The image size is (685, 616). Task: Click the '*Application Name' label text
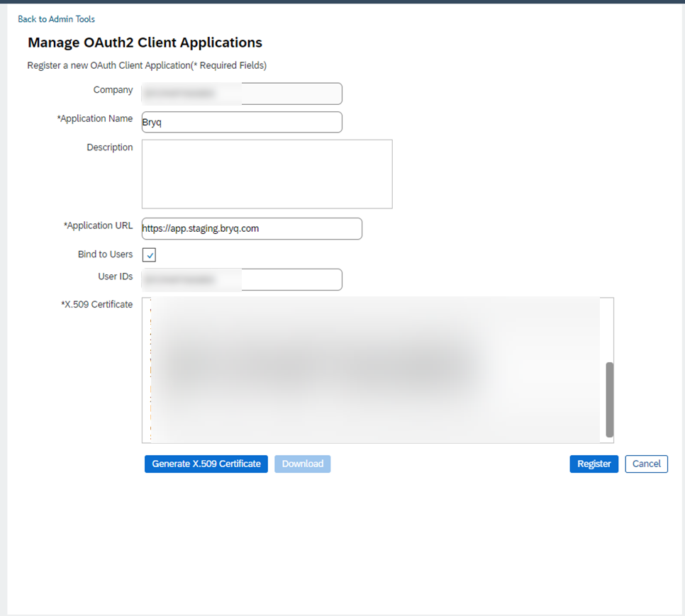coord(95,119)
